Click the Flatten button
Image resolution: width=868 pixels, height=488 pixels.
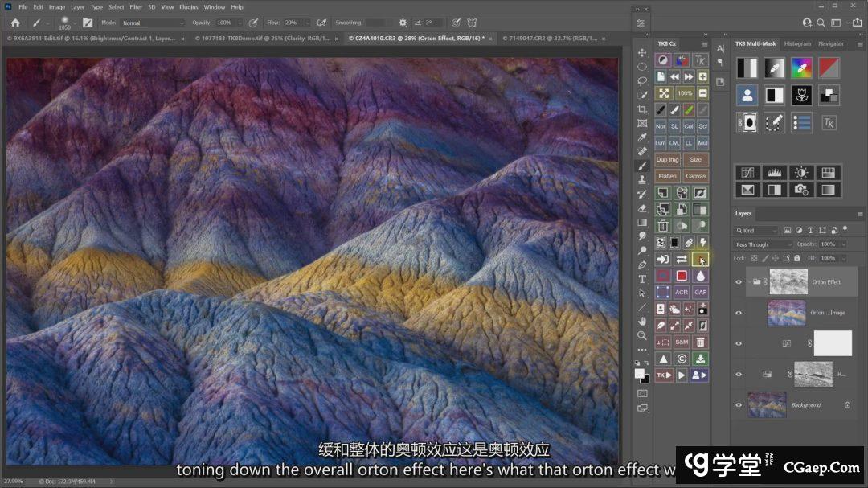667,176
